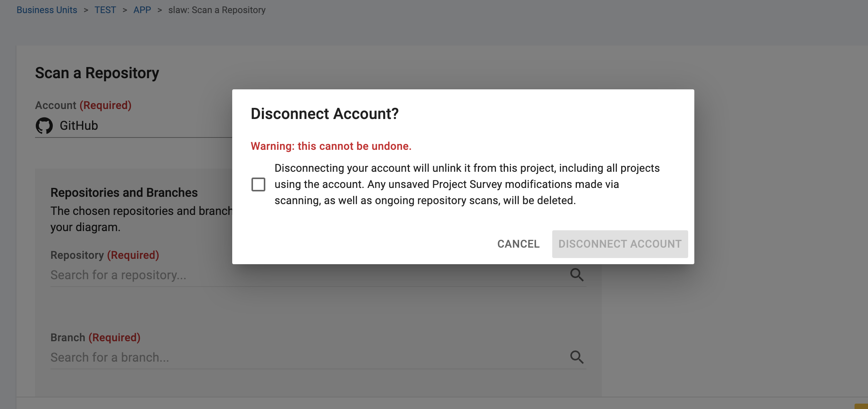The width and height of the screenshot is (868, 409).
Task: Navigate to TEST via the breadcrumb
Action: click(x=105, y=10)
